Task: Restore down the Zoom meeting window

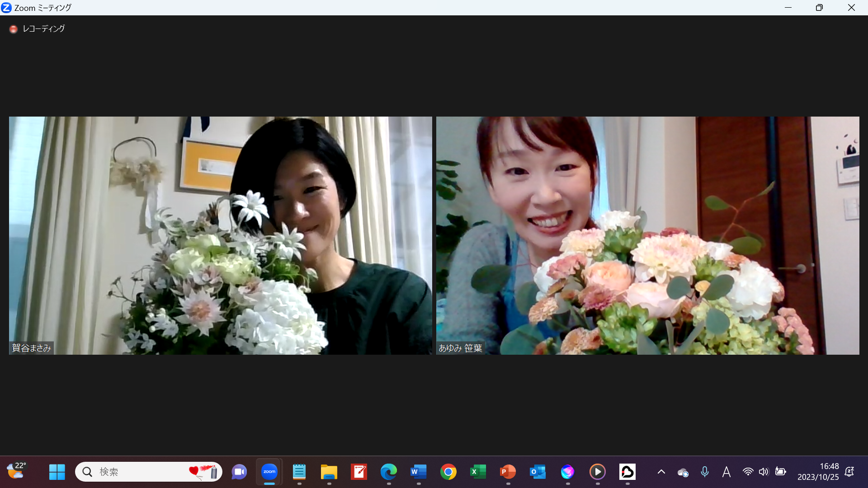Action: [819, 8]
